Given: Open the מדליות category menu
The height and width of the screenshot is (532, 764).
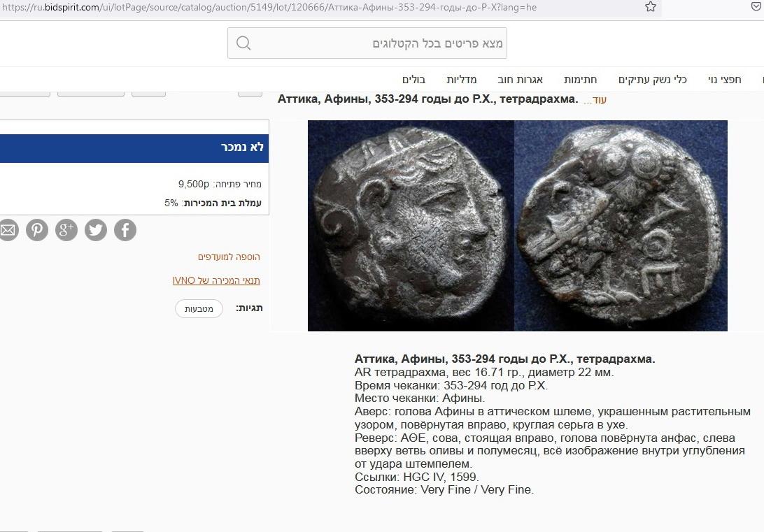Looking at the screenshot, I should click(462, 79).
